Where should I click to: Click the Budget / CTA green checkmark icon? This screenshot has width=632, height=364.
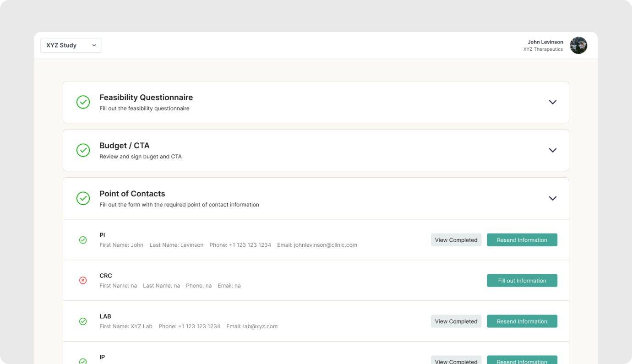click(83, 150)
